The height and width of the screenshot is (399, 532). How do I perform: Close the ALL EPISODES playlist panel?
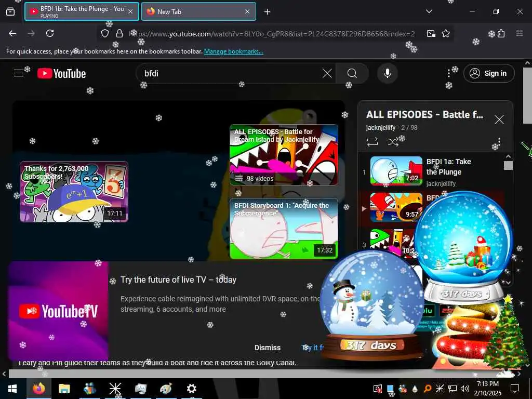tap(499, 119)
